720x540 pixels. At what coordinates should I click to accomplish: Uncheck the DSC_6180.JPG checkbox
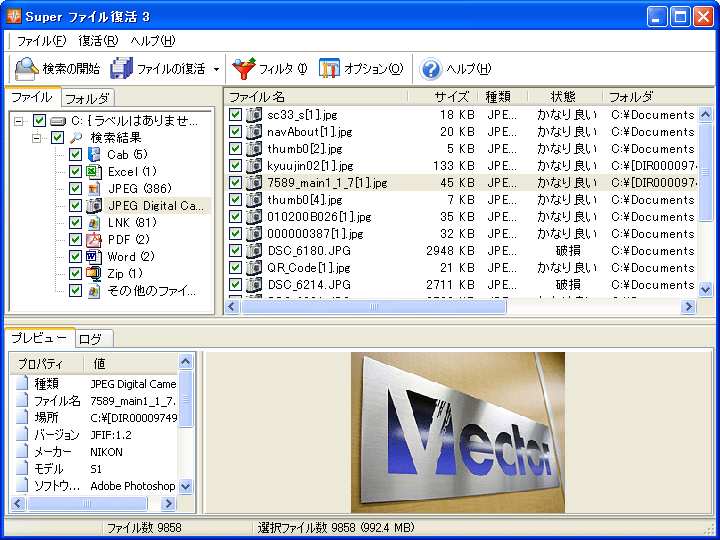pyautogui.click(x=235, y=250)
